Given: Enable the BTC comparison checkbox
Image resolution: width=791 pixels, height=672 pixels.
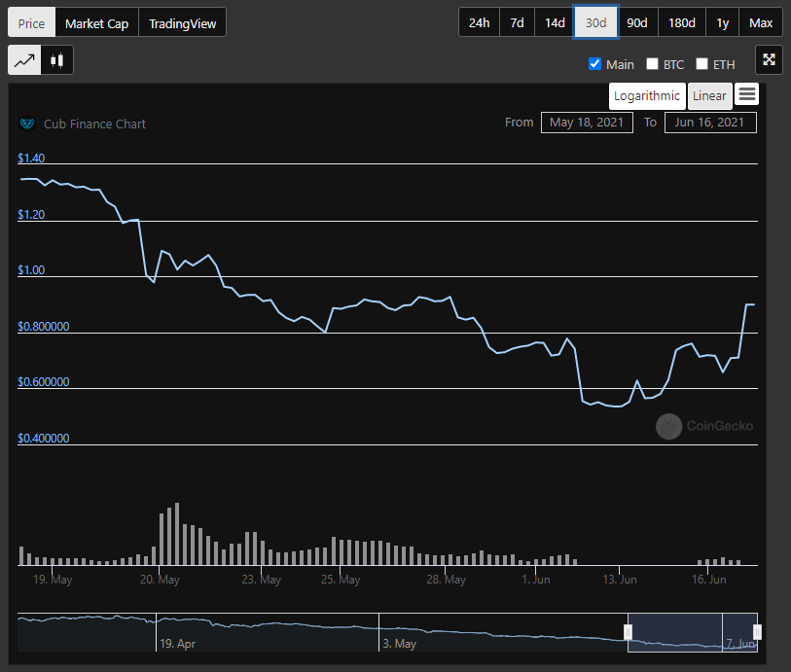Looking at the screenshot, I should tap(652, 63).
